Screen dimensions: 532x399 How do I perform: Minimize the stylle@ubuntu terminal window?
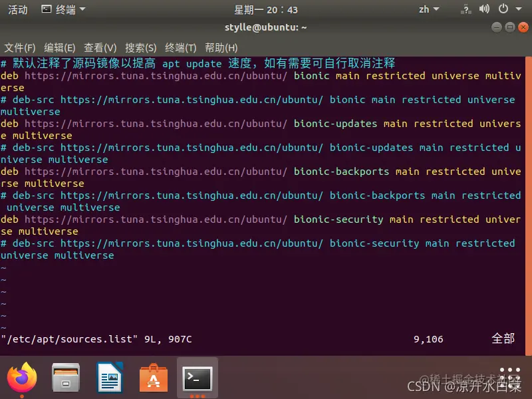[496, 27]
